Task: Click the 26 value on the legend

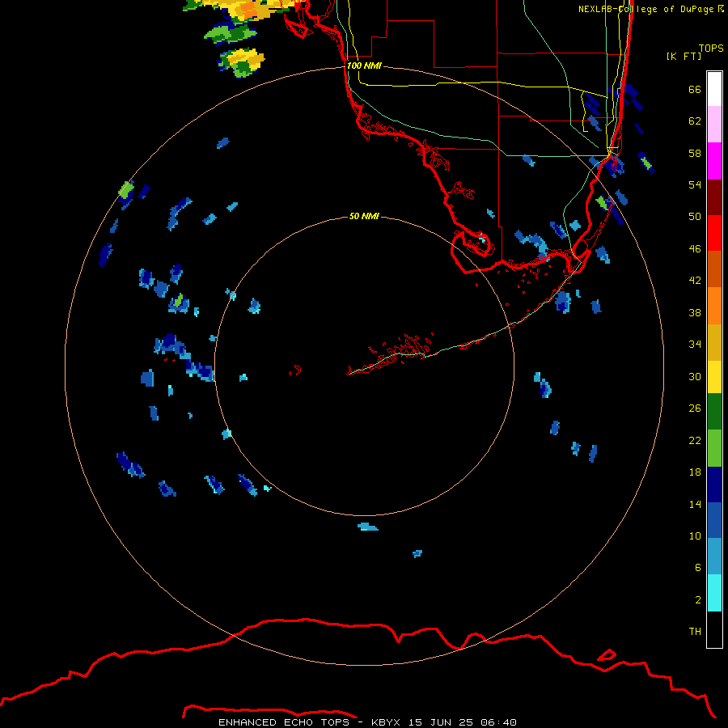Action: point(695,408)
